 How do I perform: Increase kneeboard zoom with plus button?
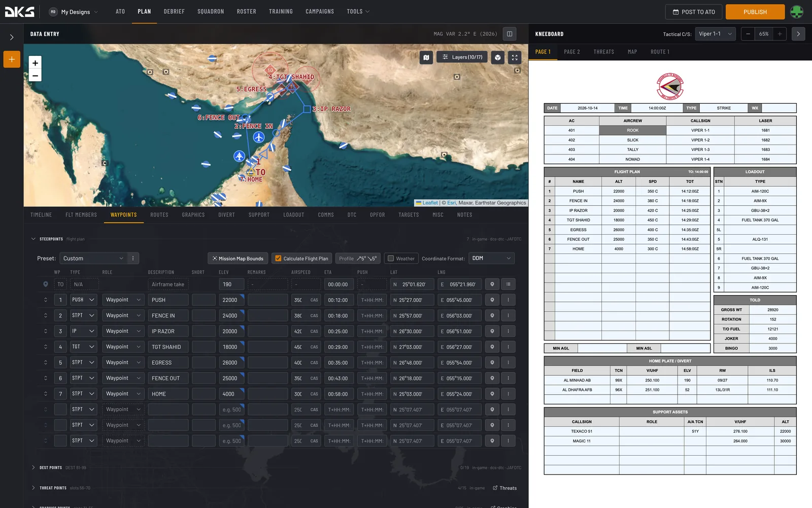[780, 34]
